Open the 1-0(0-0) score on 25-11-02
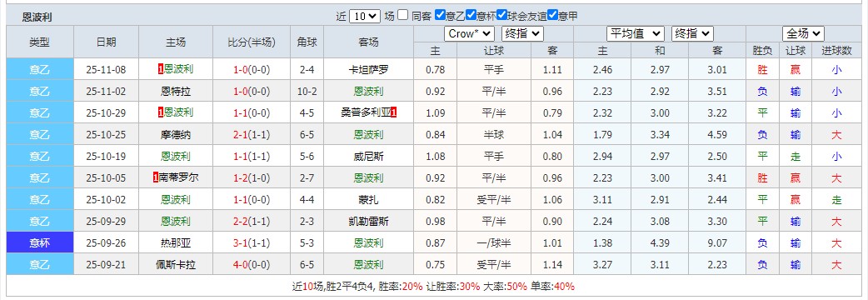This screenshot has height=300, width=868. (x=252, y=92)
